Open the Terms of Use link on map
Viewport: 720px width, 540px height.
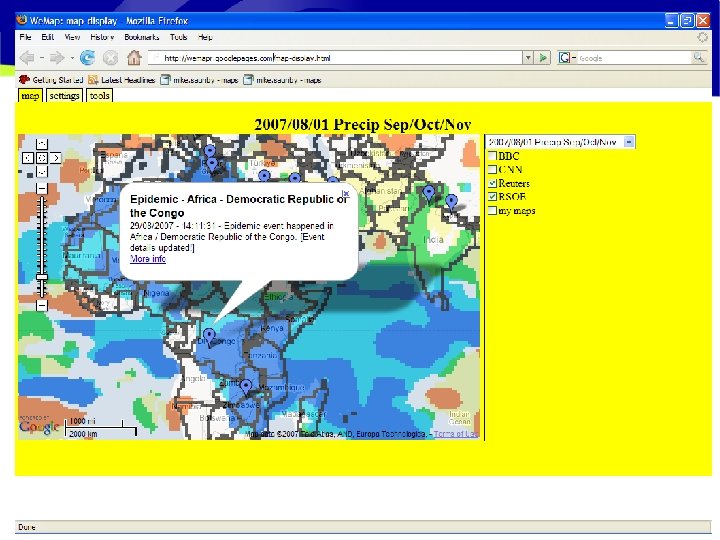(x=456, y=433)
